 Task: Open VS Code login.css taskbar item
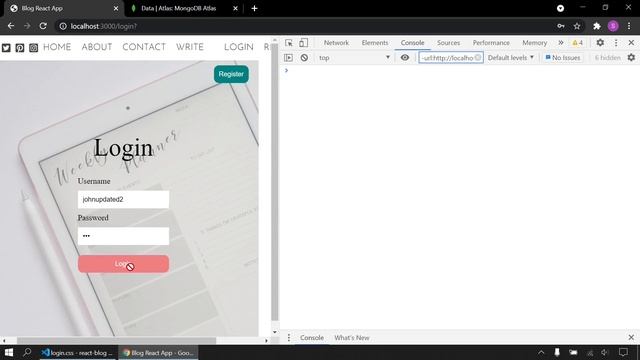[x=78, y=352]
